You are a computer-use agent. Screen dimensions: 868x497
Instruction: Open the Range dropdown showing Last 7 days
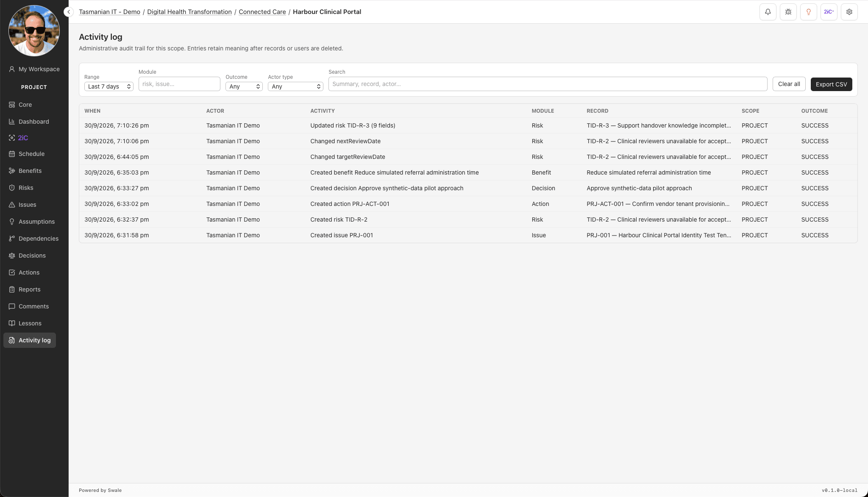(x=109, y=86)
